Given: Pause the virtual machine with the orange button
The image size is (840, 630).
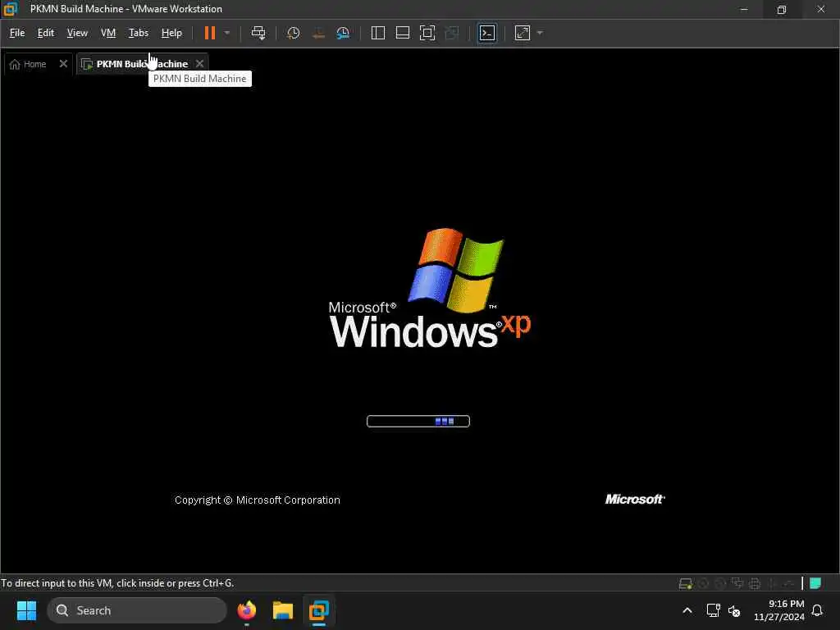Looking at the screenshot, I should (209, 33).
